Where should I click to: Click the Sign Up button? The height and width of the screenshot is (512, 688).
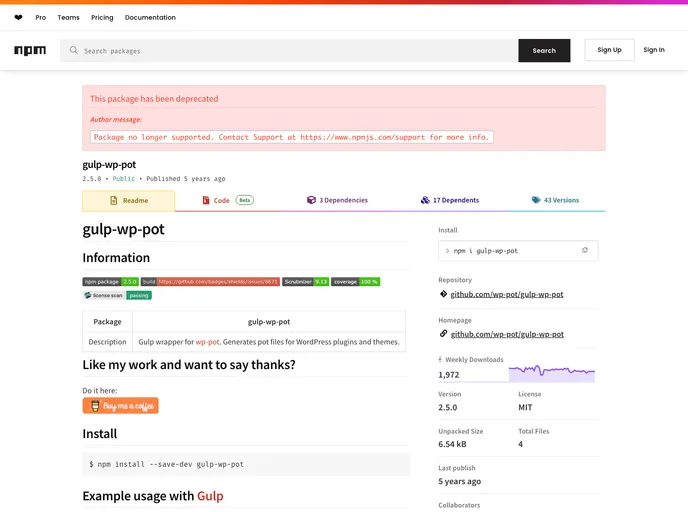609,50
